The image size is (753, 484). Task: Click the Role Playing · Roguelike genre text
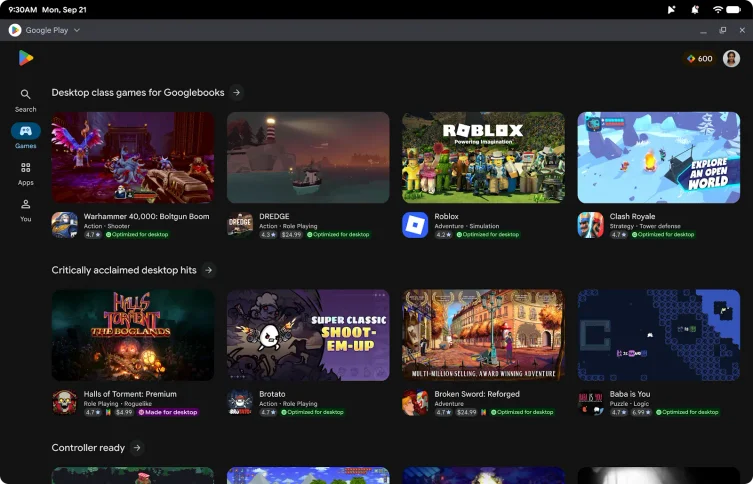[118, 404]
